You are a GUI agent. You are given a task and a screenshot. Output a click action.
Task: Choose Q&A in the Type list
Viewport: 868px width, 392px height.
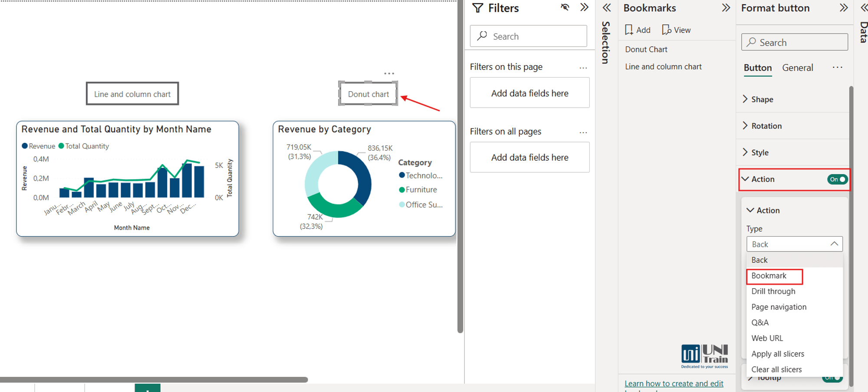click(794, 323)
